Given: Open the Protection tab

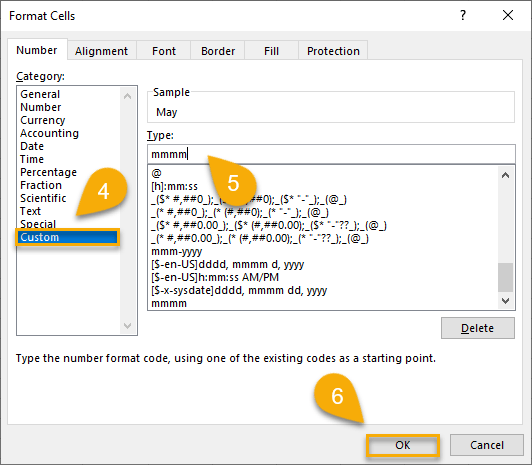Looking at the screenshot, I should tap(333, 51).
